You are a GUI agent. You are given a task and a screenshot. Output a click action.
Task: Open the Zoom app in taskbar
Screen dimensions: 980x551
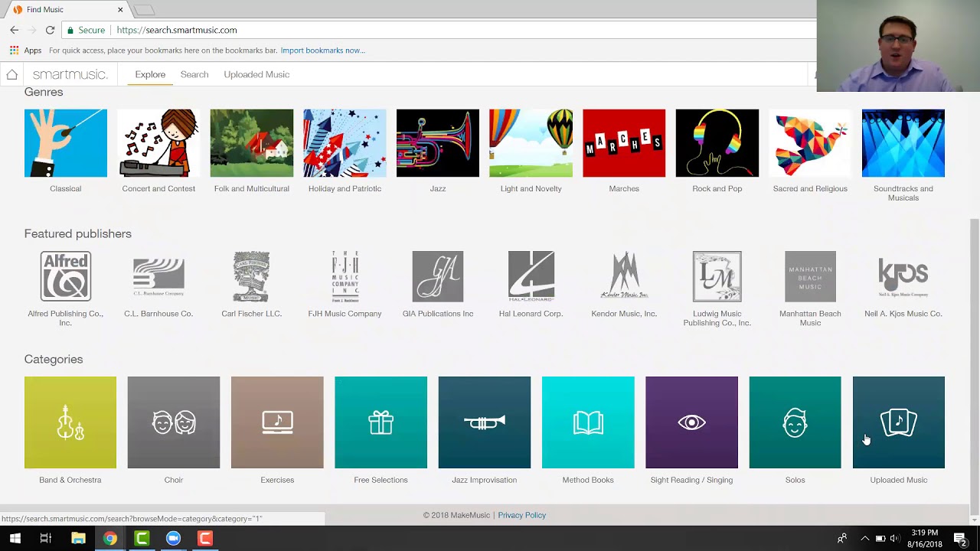point(173,539)
